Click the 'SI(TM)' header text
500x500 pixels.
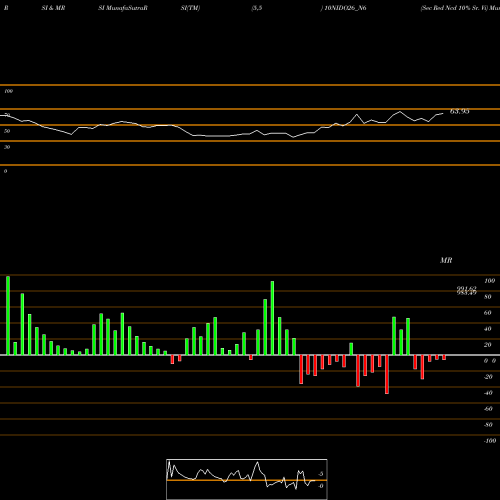click(x=190, y=8)
